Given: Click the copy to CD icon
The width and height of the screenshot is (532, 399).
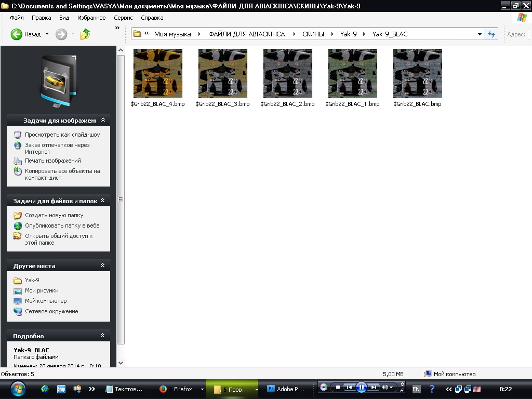Looking at the screenshot, I should 18,171.
